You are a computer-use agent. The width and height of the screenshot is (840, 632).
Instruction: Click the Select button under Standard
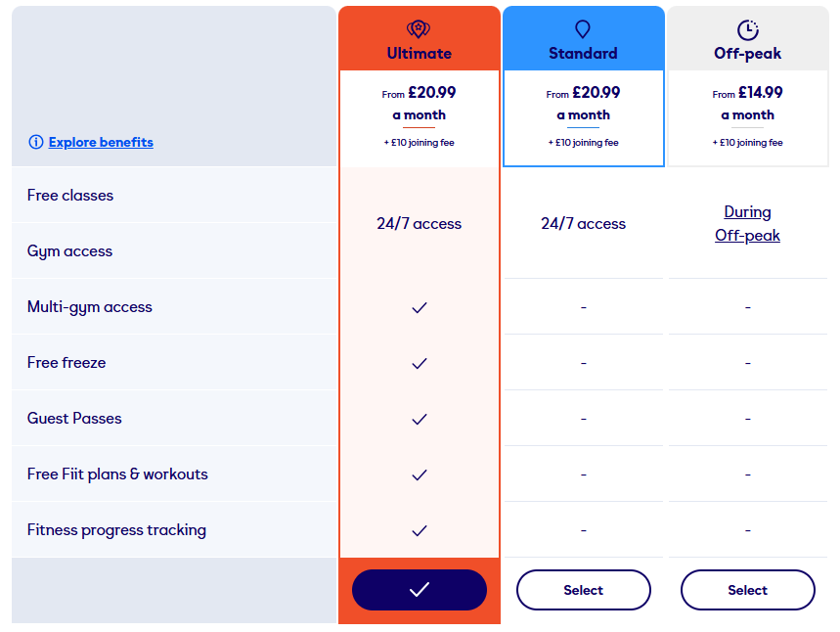click(583, 590)
